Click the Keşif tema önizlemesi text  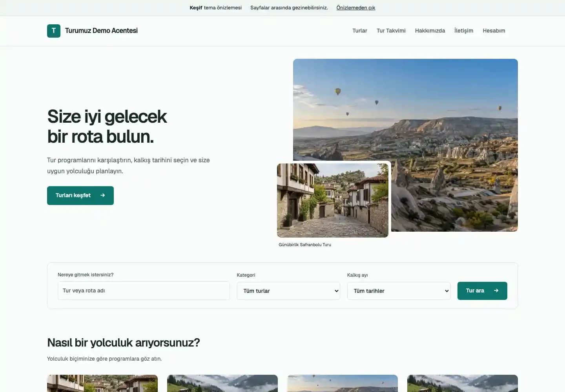pyautogui.click(x=216, y=8)
